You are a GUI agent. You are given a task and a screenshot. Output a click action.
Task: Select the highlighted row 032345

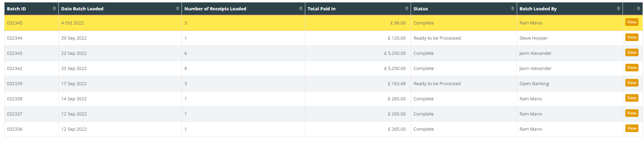(323, 23)
